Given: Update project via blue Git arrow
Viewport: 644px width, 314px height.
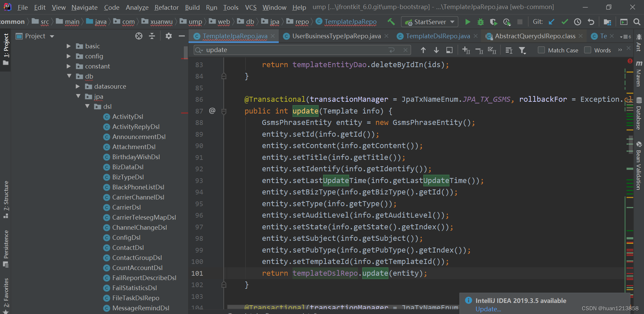Looking at the screenshot, I should (x=551, y=22).
